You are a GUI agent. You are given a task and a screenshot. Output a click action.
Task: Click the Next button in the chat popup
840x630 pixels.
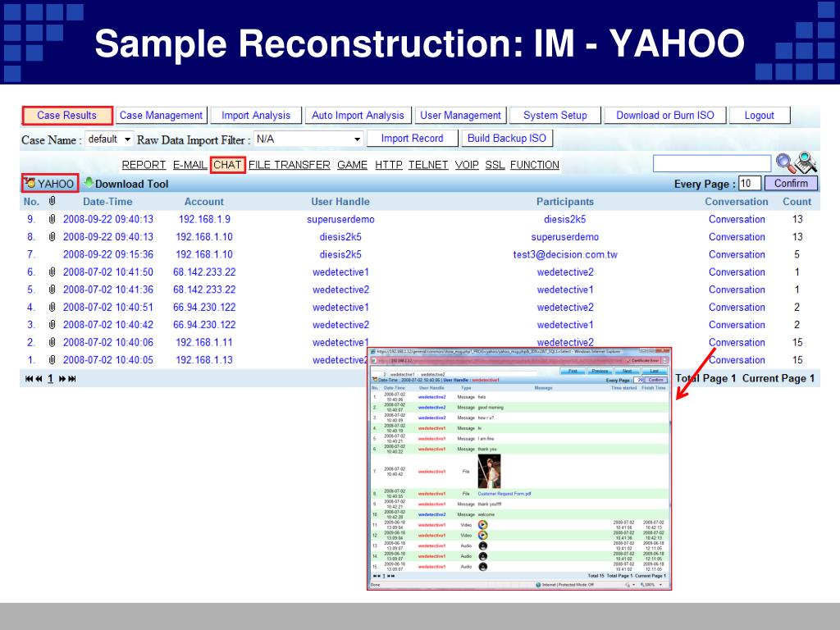click(x=627, y=371)
